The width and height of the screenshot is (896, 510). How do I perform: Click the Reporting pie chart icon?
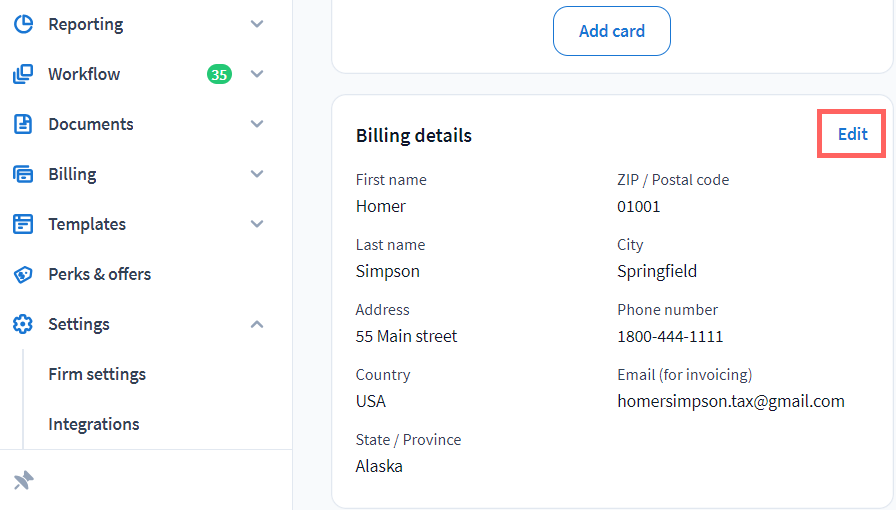pyautogui.click(x=23, y=24)
